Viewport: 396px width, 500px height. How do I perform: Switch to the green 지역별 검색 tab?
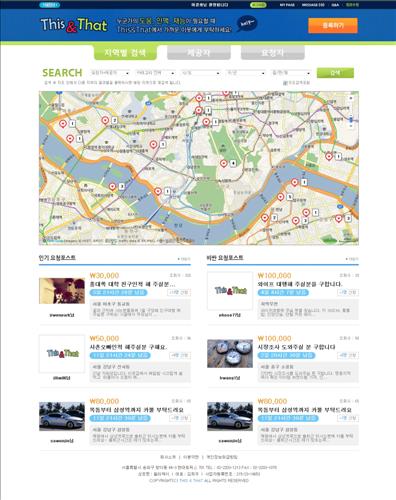click(125, 52)
